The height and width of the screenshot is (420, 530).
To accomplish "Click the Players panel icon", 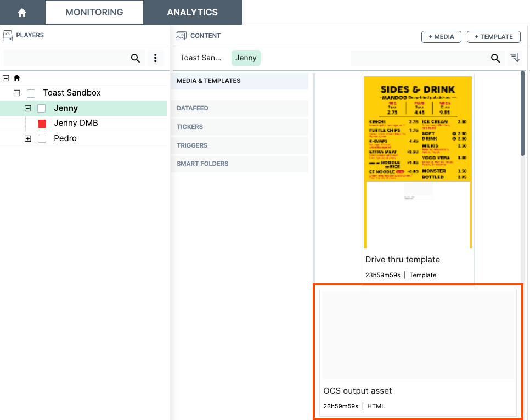I will click(x=8, y=35).
